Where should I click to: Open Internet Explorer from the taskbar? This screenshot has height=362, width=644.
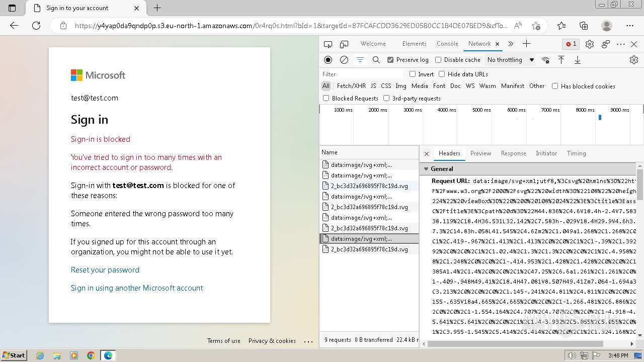(x=40, y=355)
